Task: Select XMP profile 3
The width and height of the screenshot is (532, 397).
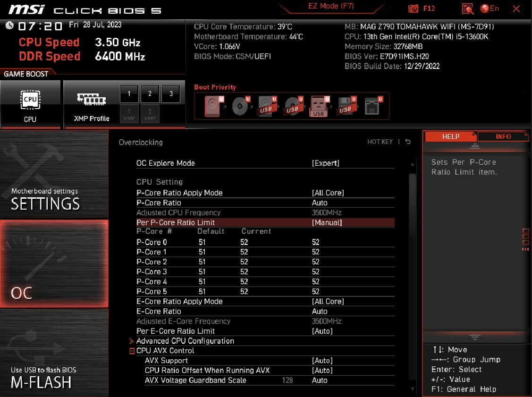Action: (x=171, y=93)
